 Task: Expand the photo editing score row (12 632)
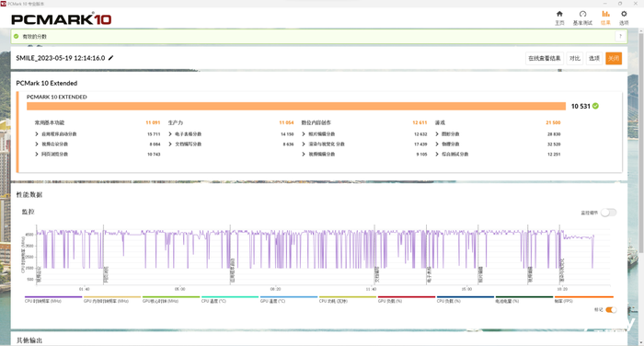(304, 134)
